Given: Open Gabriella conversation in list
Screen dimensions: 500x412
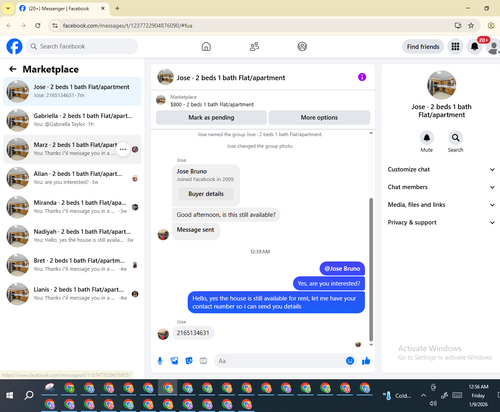Looking at the screenshot, I should 72,120.
